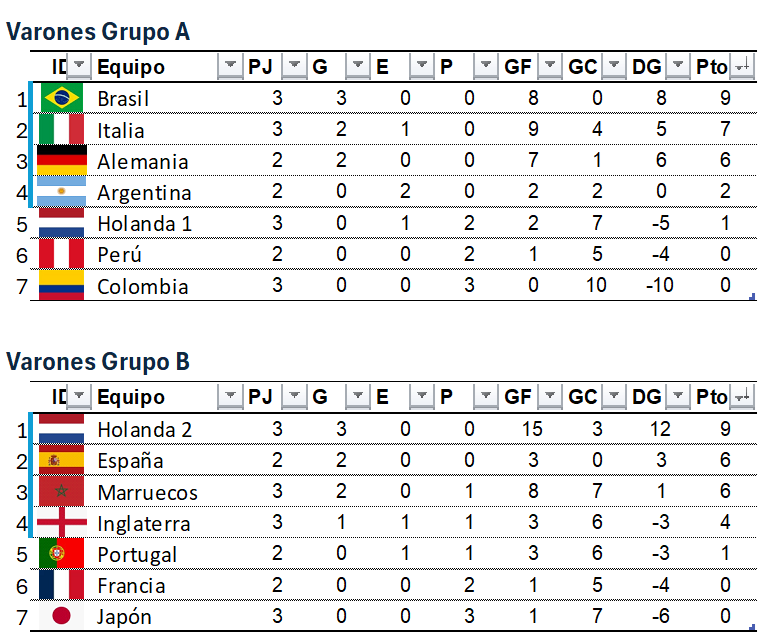Open the Equipo filter dropdown in Grupo A
Viewport: 758px width, 633px height.
click(x=230, y=67)
